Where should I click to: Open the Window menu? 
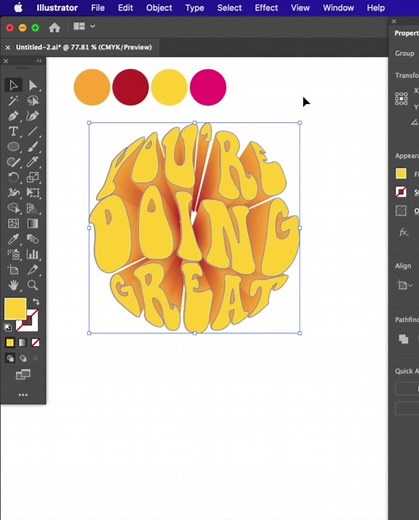(338, 8)
